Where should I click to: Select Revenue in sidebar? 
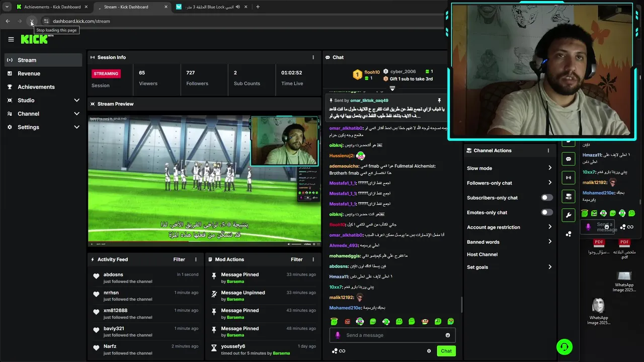pyautogui.click(x=43, y=73)
